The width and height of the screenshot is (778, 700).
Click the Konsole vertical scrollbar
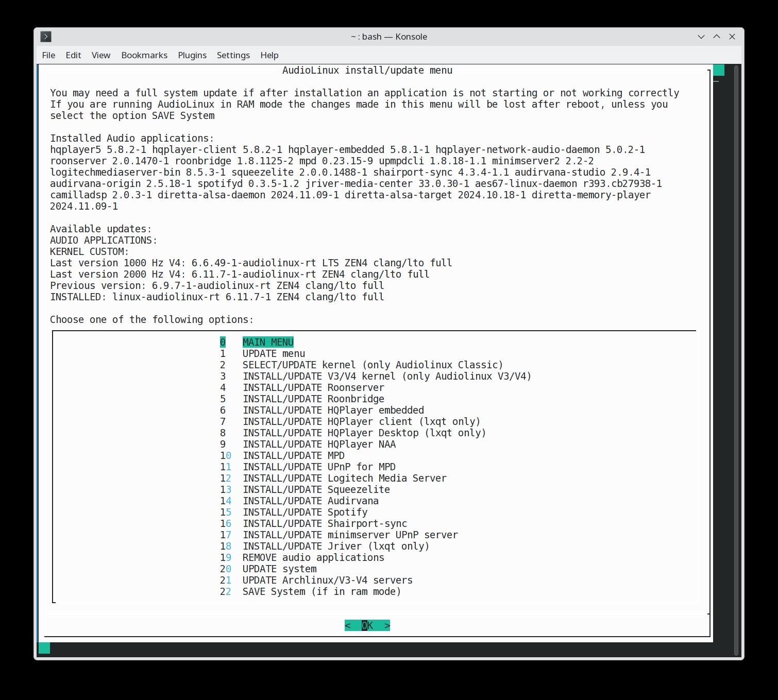tap(736, 361)
